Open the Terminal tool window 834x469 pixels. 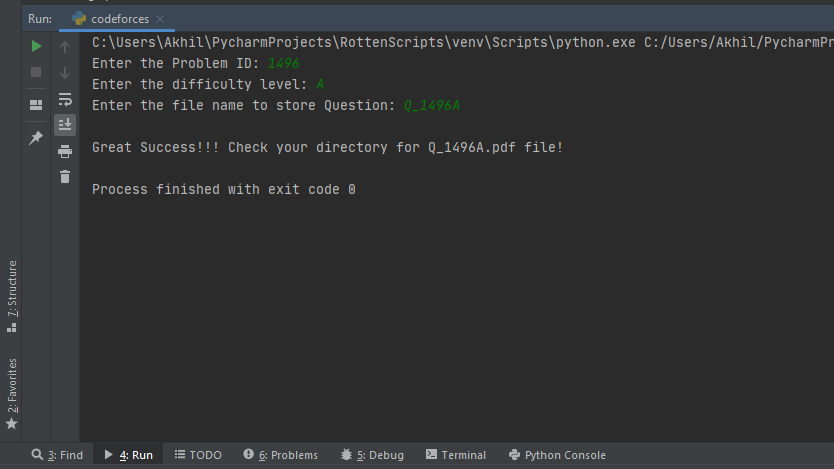pyautogui.click(x=456, y=455)
